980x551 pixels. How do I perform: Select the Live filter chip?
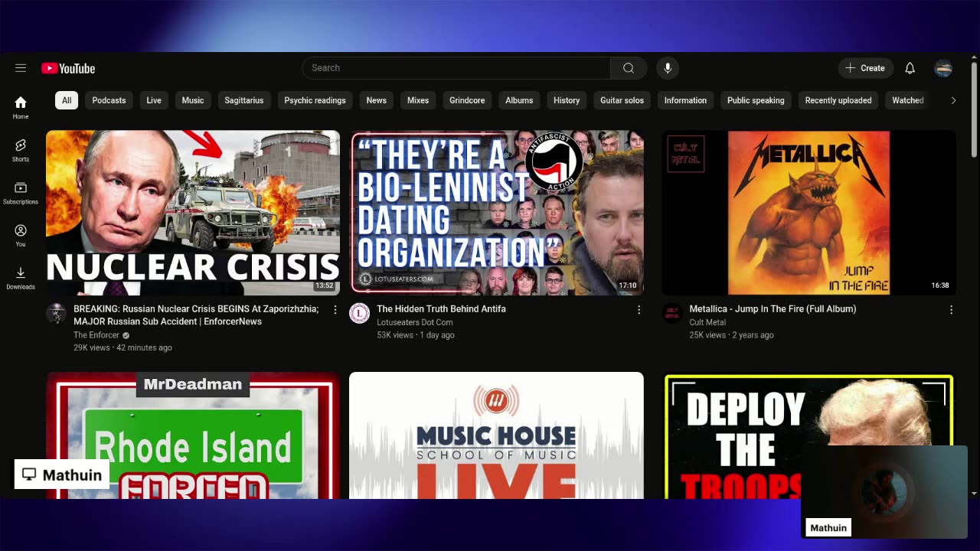[154, 100]
